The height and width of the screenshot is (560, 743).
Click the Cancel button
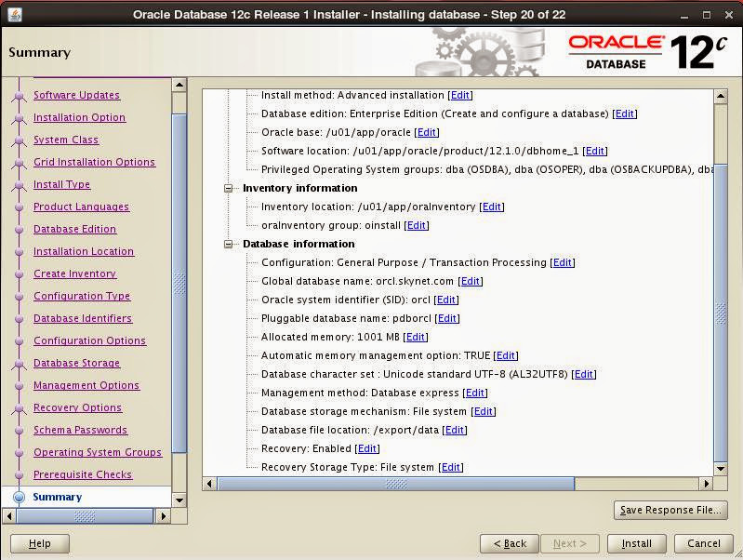pyautogui.click(x=703, y=543)
